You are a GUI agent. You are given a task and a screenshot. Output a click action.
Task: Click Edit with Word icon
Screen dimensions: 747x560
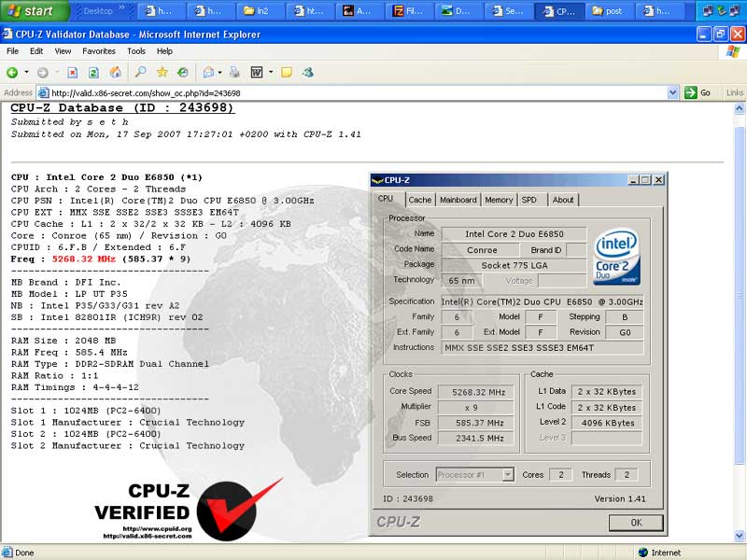click(257, 73)
